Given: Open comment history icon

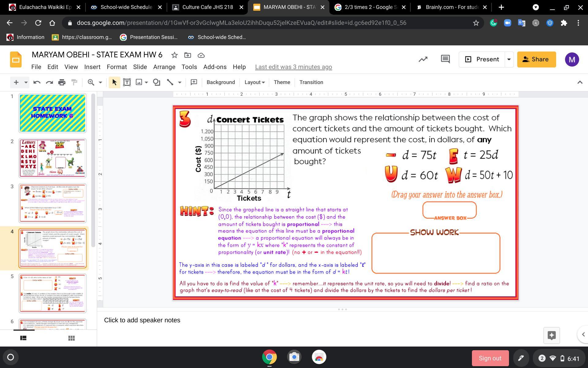Looking at the screenshot, I should click(x=445, y=59).
